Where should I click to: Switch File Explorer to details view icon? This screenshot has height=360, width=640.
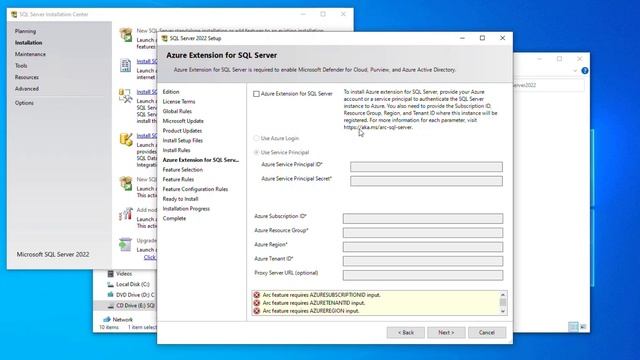coord(573,327)
